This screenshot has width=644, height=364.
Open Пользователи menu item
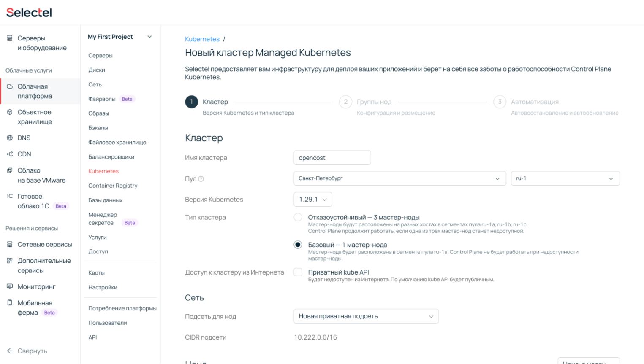108,323
